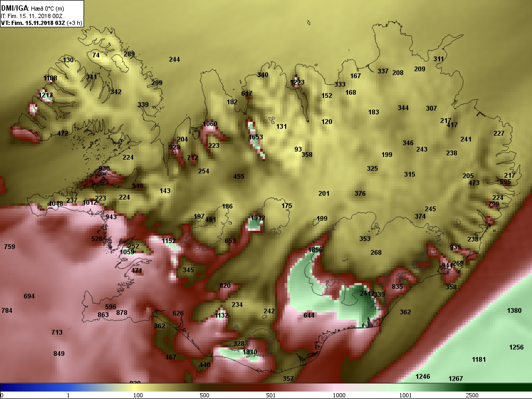Click the map value 93
532x399 pixels.
coord(298,149)
